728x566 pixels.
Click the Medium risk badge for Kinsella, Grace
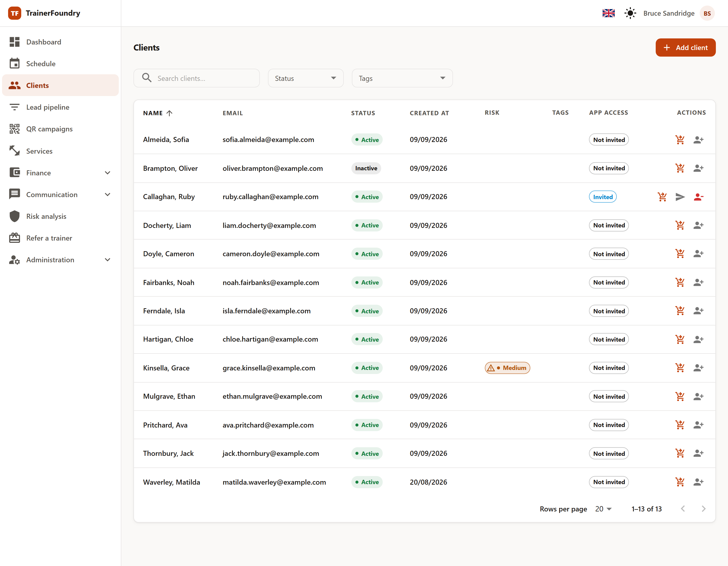click(507, 368)
